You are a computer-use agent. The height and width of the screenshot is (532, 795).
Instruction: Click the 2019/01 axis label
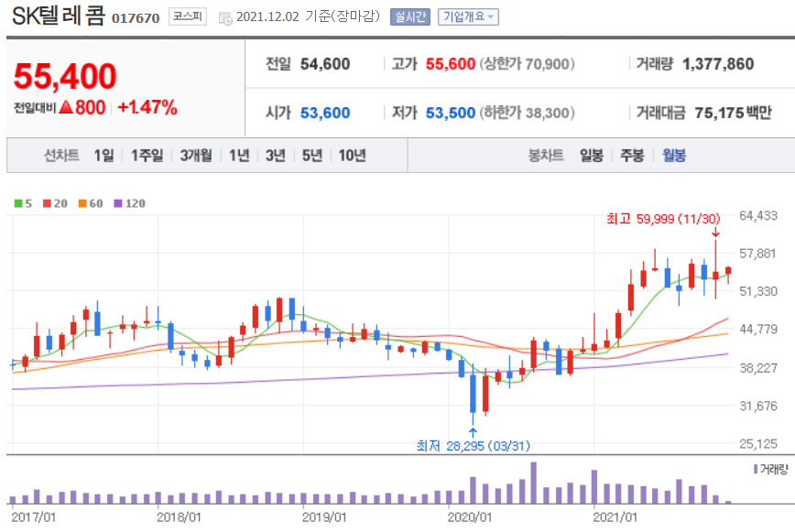(x=324, y=517)
